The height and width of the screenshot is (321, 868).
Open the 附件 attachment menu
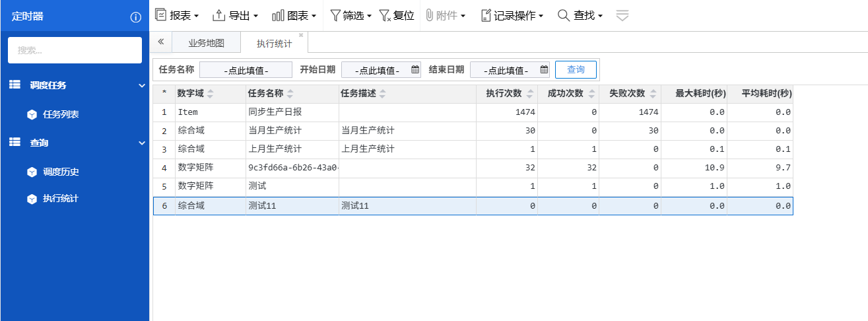coord(446,15)
